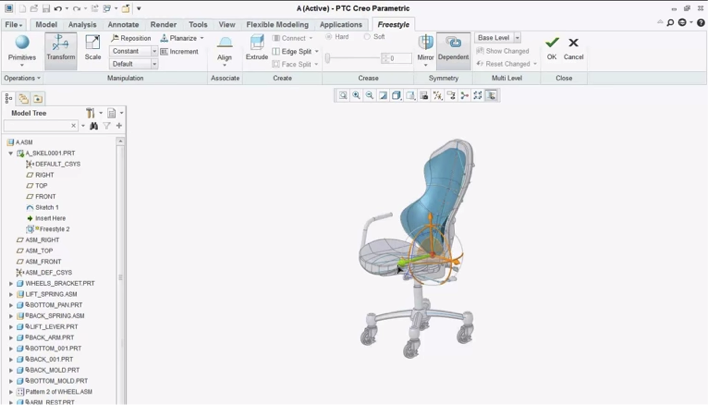Select the Transform manipulation tool

click(x=60, y=49)
